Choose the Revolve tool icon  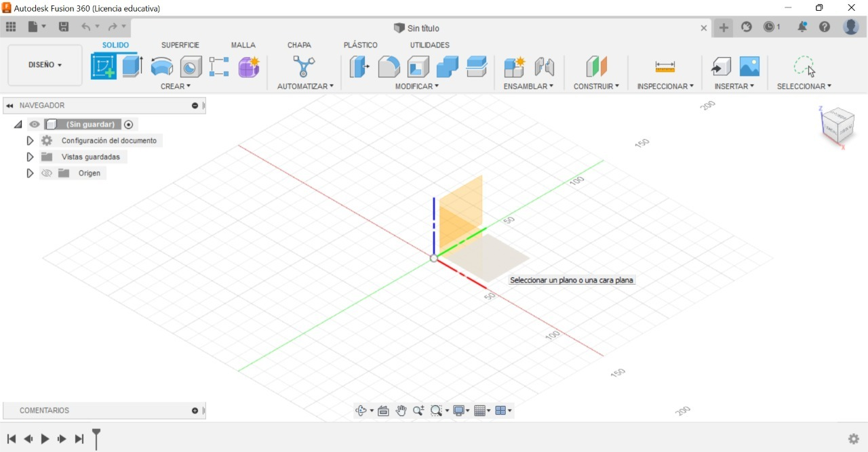click(161, 66)
